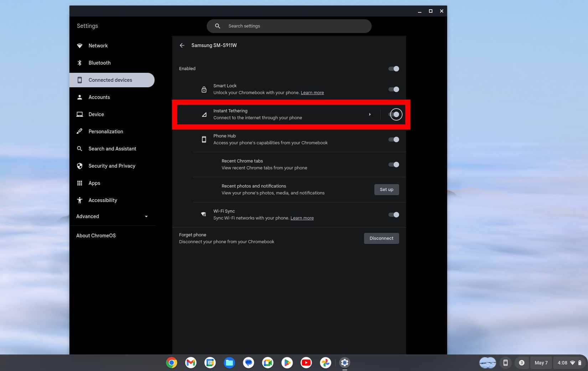Open the Apps settings section

(94, 183)
